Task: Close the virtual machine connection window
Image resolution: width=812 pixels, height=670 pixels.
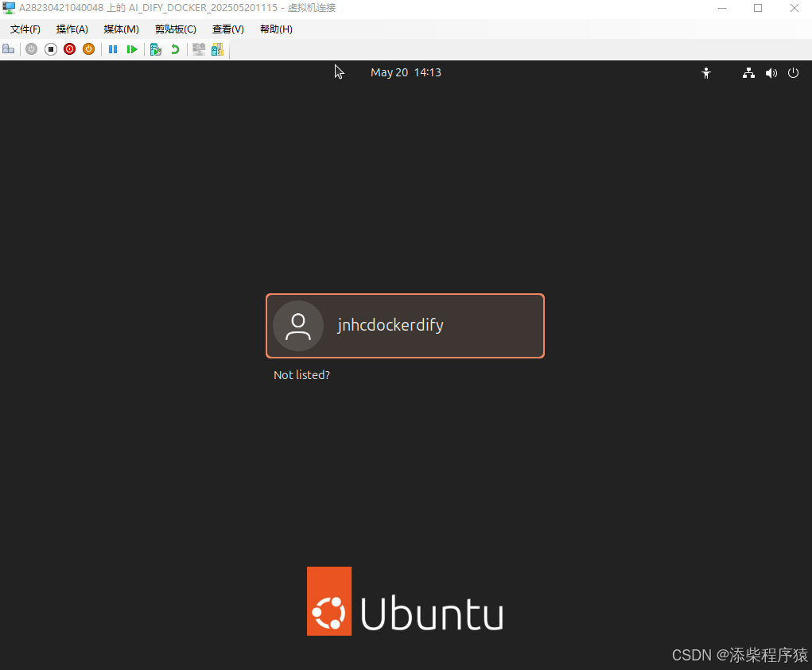Action: point(794,8)
